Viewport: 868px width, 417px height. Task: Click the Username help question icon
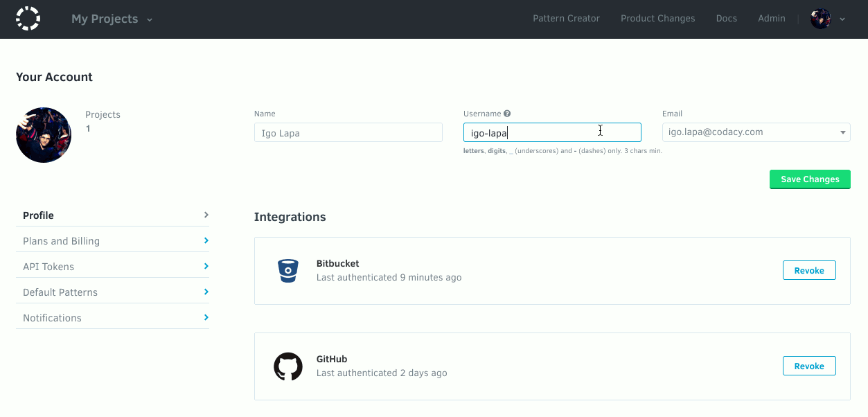pyautogui.click(x=507, y=114)
